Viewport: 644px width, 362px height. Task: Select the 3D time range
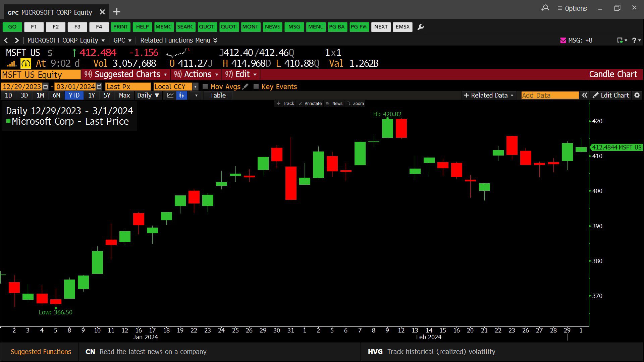[x=24, y=95]
